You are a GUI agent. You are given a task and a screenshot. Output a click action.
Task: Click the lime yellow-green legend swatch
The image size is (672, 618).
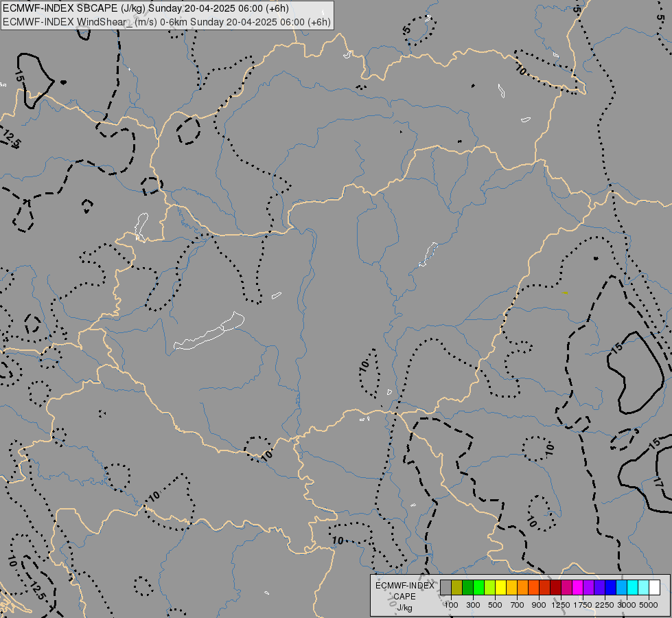tap(490, 587)
